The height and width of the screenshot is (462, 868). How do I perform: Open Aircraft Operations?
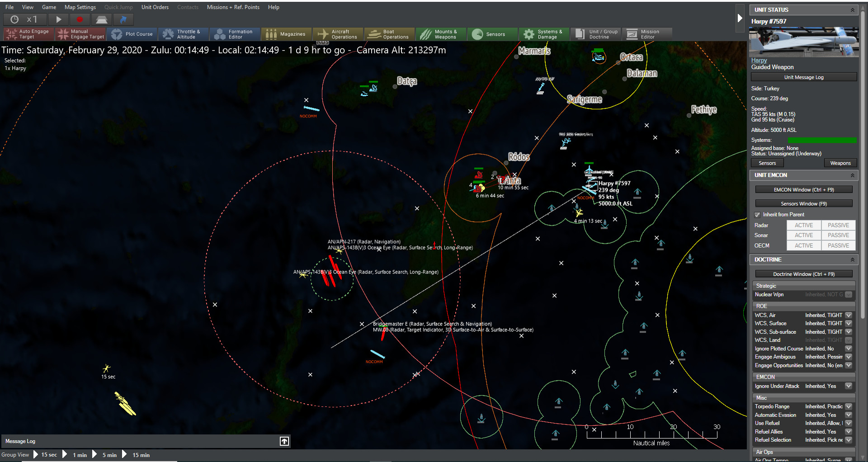tap(338, 34)
